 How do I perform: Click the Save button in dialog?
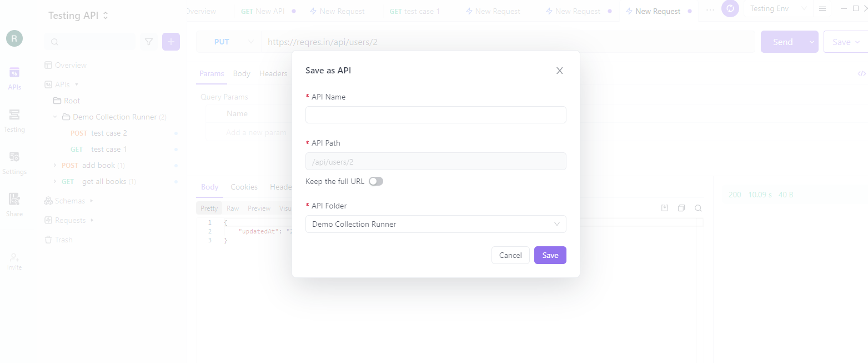tap(550, 255)
